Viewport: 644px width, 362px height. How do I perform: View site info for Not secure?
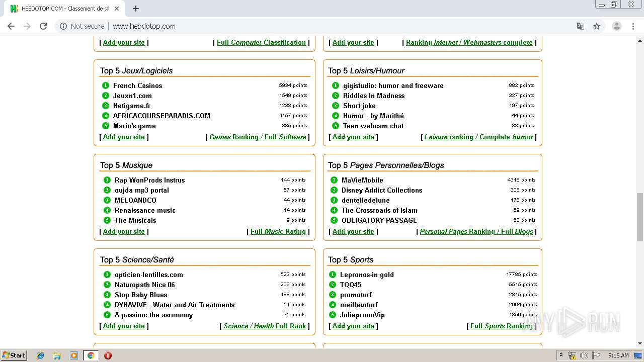(82, 26)
